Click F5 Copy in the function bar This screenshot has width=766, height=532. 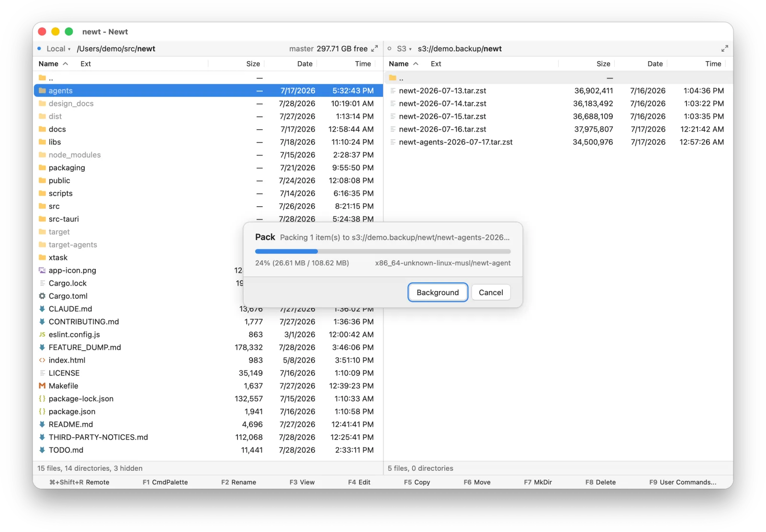417,482
